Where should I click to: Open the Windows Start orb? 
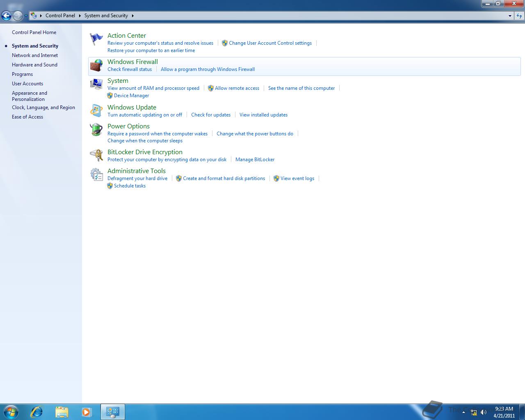(11, 412)
